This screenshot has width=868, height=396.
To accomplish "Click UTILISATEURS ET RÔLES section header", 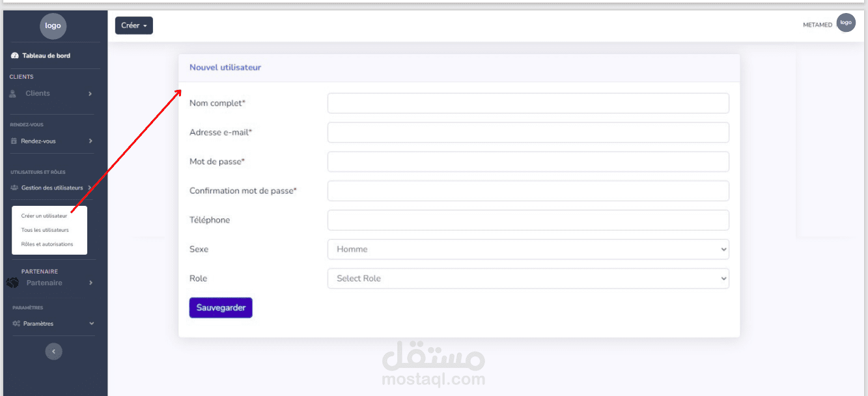I will (x=38, y=173).
